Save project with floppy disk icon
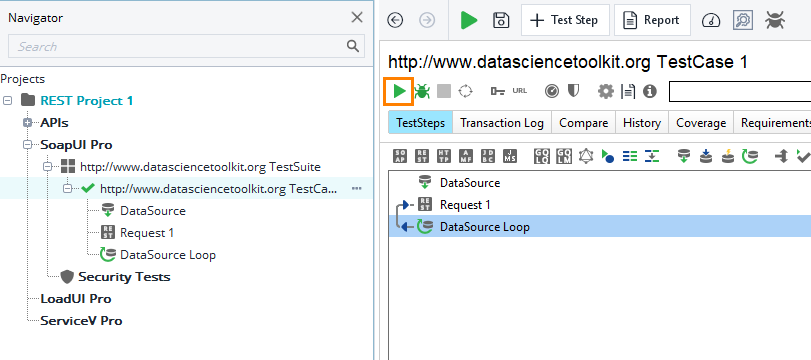The width and height of the screenshot is (811, 360). pyautogui.click(x=501, y=20)
